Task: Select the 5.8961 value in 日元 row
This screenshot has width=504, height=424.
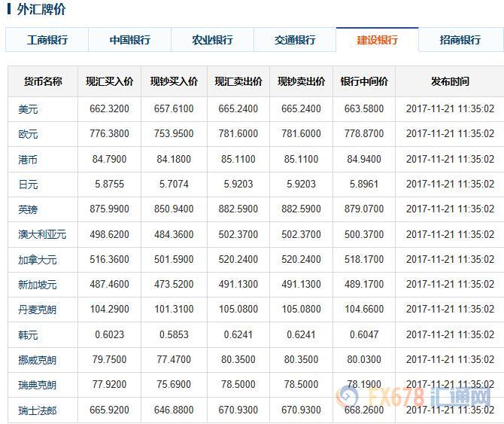Action: tap(364, 184)
